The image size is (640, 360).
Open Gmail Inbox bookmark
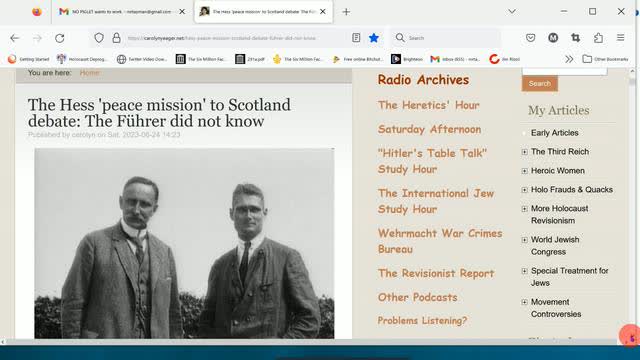(x=455, y=59)
